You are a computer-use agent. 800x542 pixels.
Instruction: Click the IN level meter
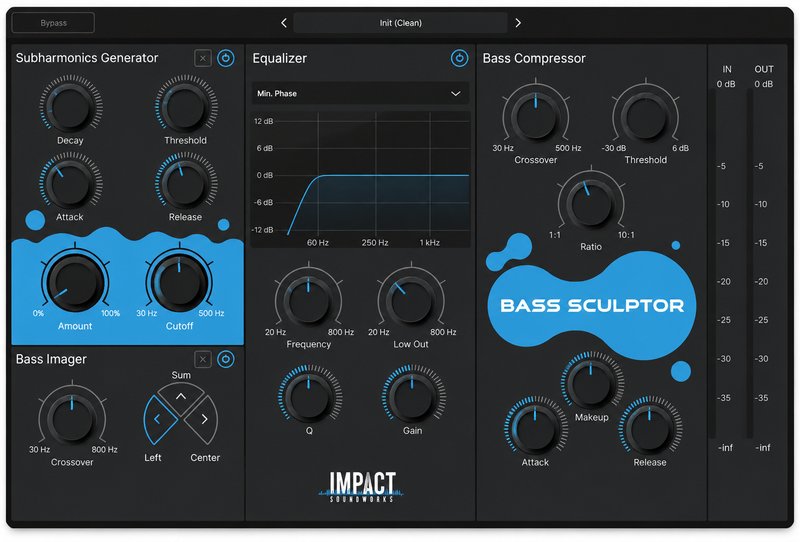(x=713, y=263)
